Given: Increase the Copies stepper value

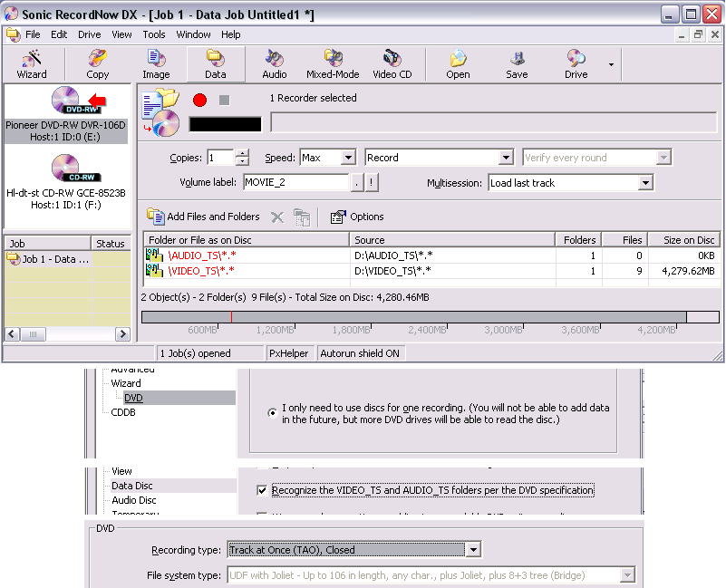Looking at the screenshot, I should click(x=242, y=153).
